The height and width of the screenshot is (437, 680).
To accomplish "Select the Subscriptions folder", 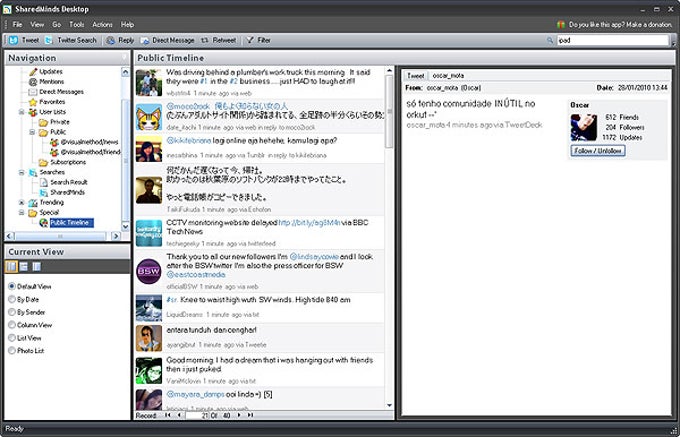I will pyautogui.click(x=62, y=162).
